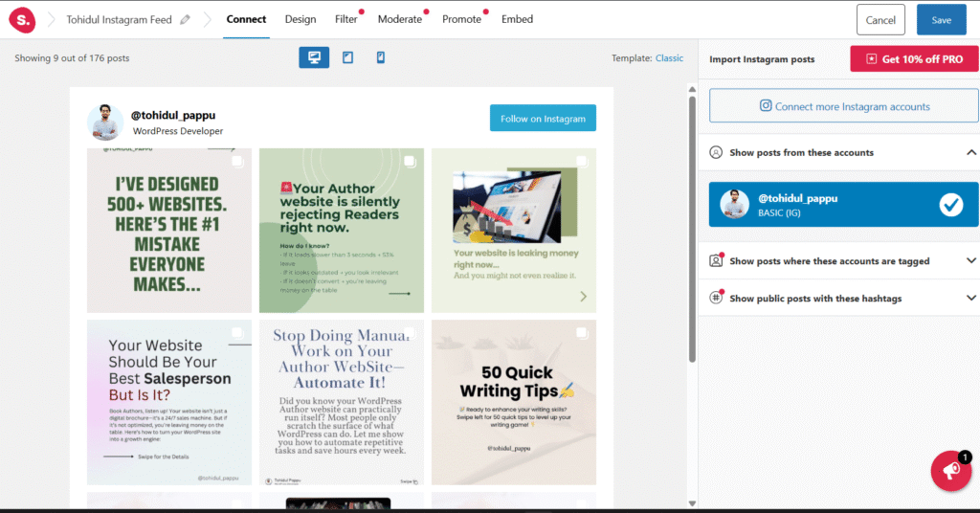
Task: Open the Promote tab
Action: (x=462, y=19)
